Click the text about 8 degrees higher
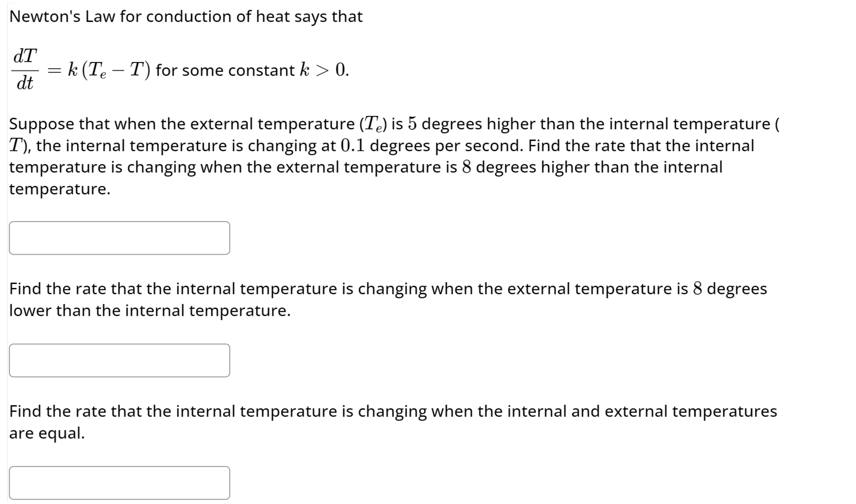 coord(465,167)
